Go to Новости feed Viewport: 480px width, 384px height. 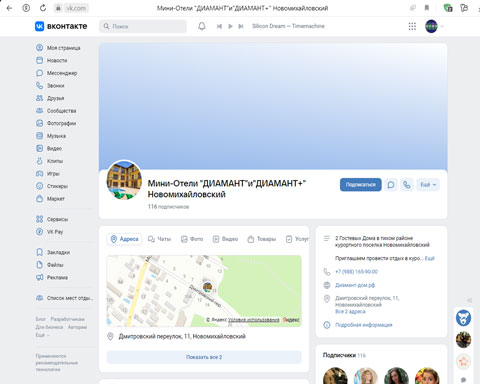[52, 60]
